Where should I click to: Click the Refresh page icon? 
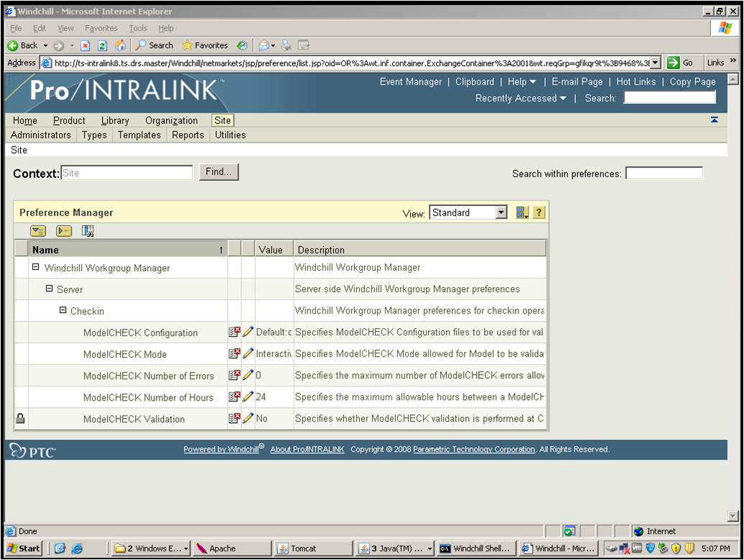coord(102,45)
